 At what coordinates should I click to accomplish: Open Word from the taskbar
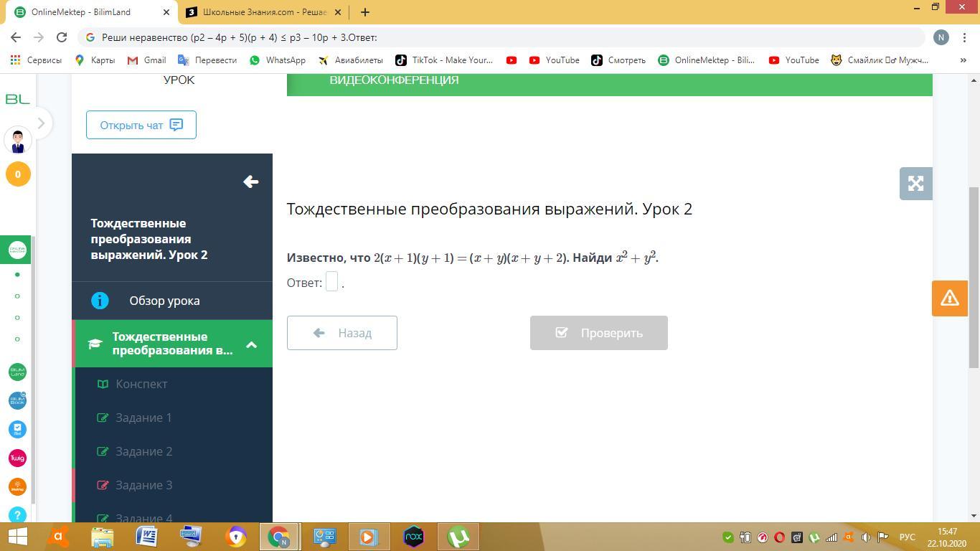coord(147,537)
